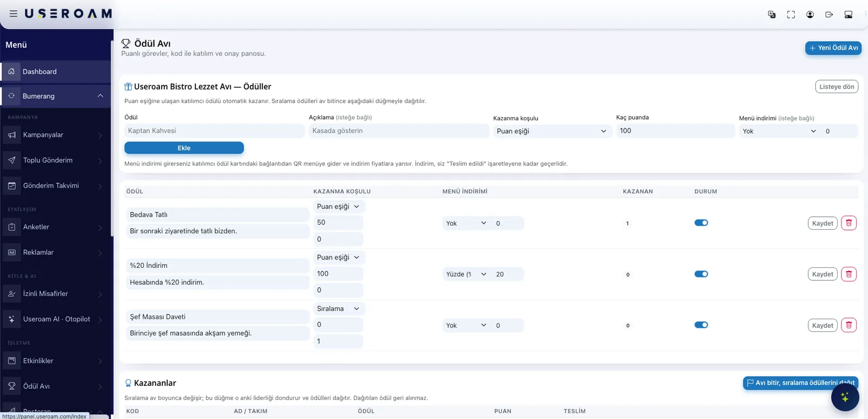The height and width of the screenshot is (419, 868).
Task: Open the Menü indirimi dropdown in add form
Action: 779,131
